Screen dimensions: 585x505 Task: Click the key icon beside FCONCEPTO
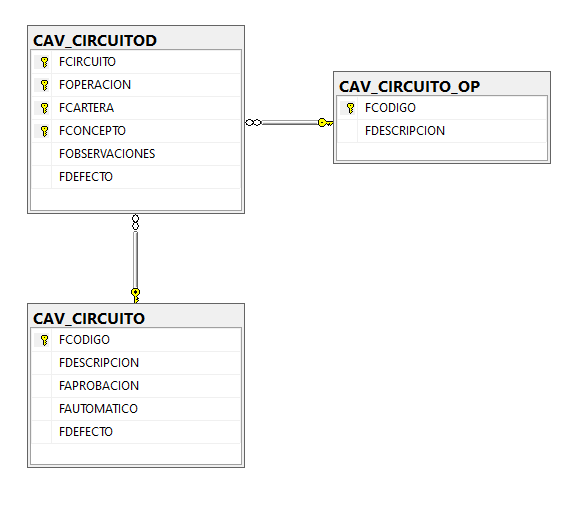pos(44,131)
